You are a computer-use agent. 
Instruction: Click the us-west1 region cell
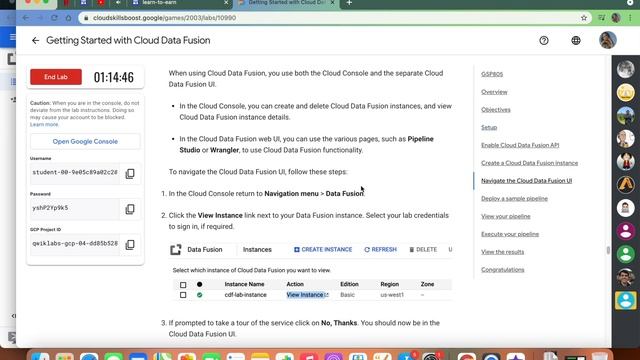[392, 295]
